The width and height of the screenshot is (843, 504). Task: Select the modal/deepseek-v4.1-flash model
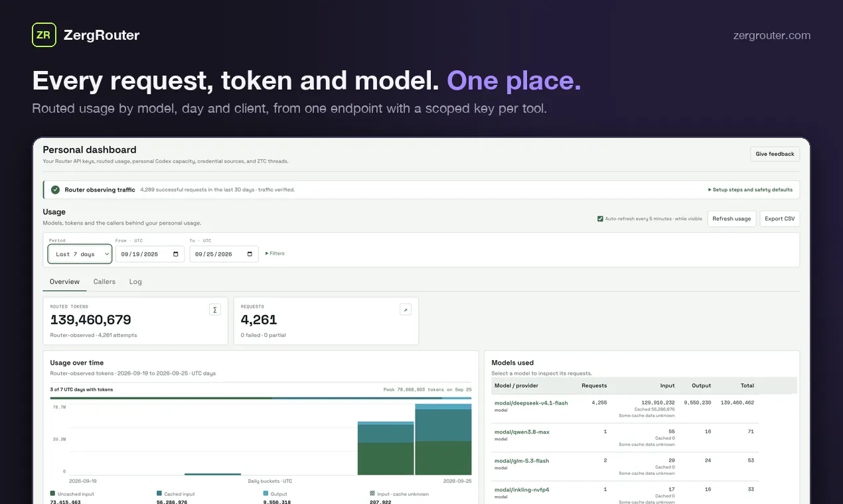coord(531,403)
